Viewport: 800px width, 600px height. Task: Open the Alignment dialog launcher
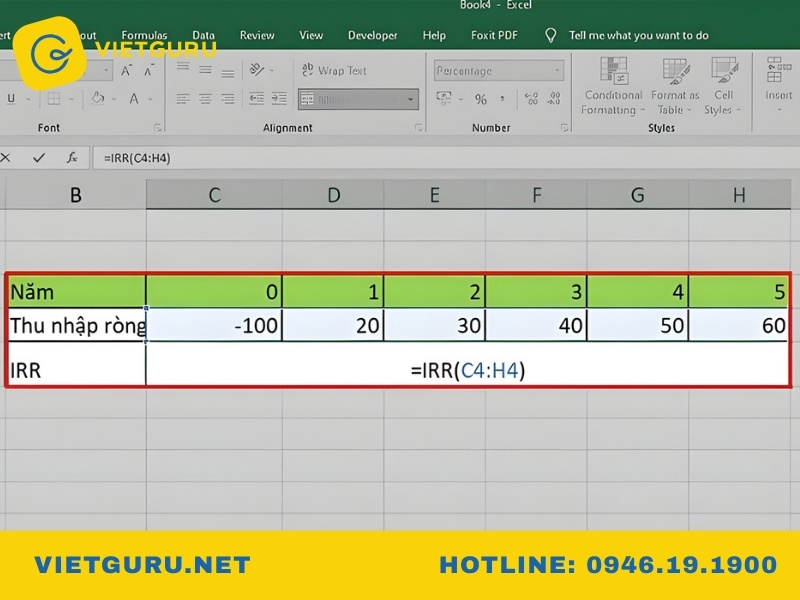pyautogui.click(x=418, y=128)
